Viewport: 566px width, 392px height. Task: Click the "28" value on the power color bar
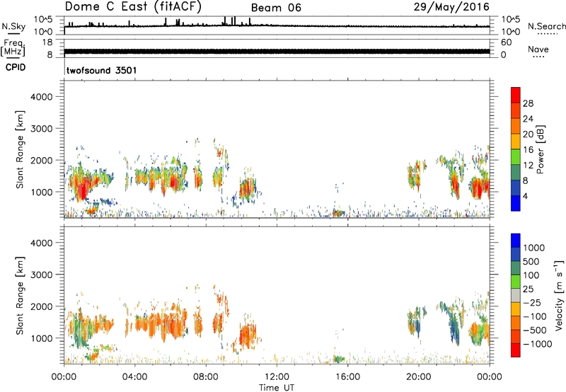coord(528,103)
